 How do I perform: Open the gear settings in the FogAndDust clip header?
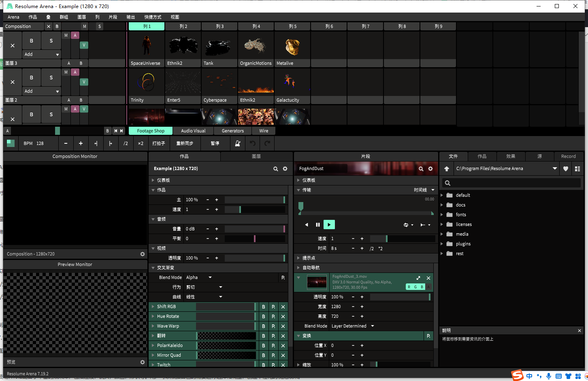click(x=430, y=169)
